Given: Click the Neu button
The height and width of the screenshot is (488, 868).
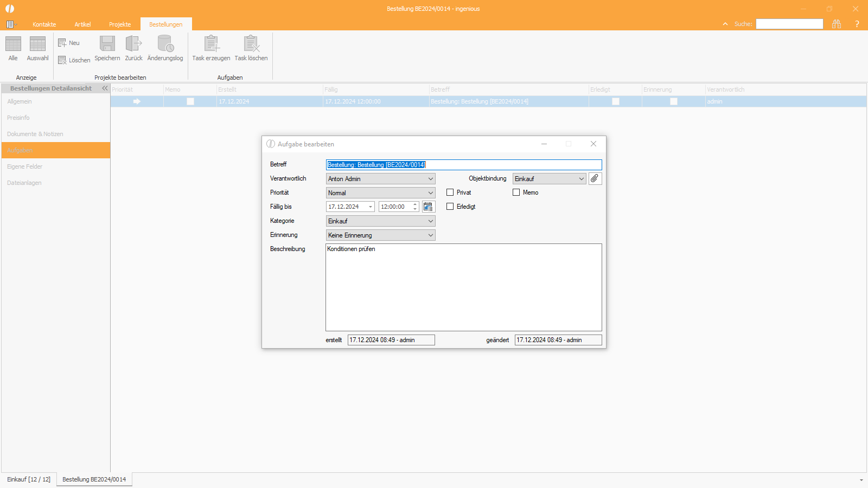Looking at the screenshot, I should pos(69,43).
